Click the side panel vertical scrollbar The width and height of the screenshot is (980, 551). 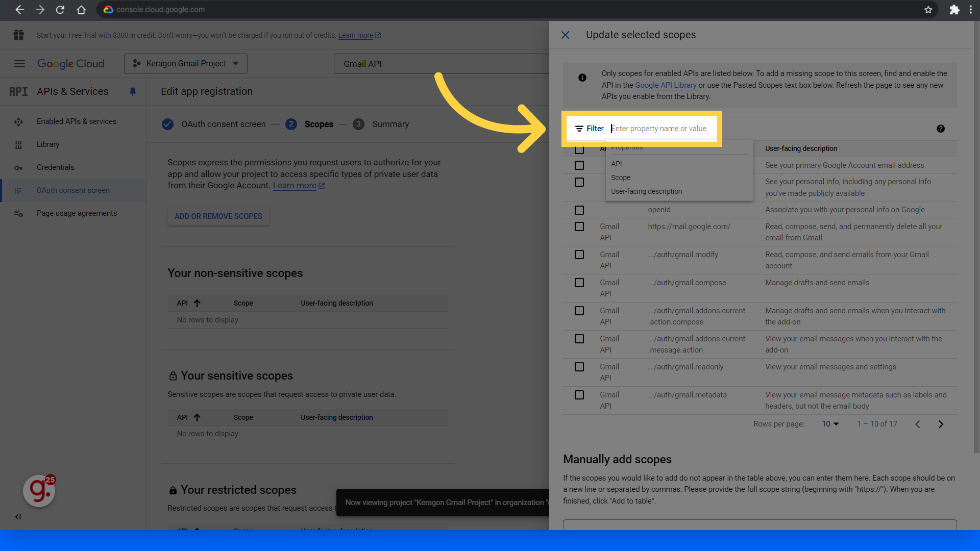976,238
